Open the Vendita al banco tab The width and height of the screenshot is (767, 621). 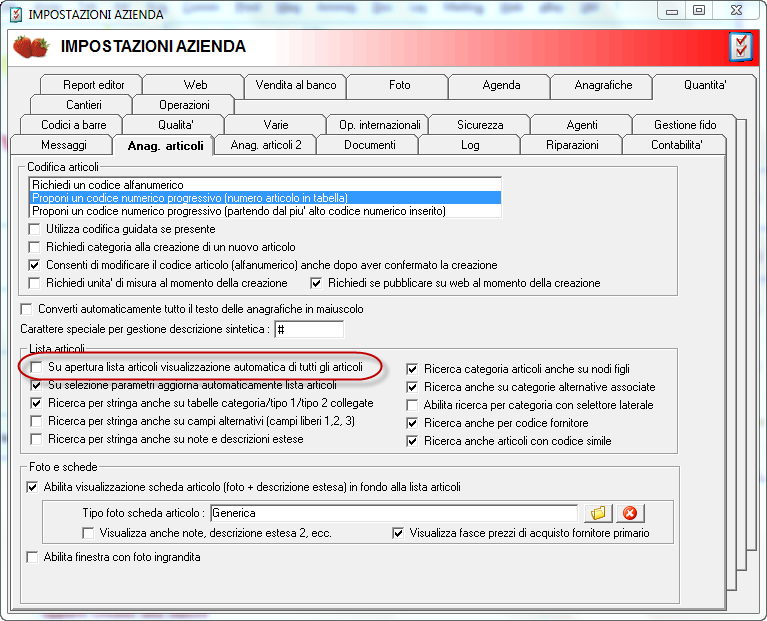tap(296, 85)
